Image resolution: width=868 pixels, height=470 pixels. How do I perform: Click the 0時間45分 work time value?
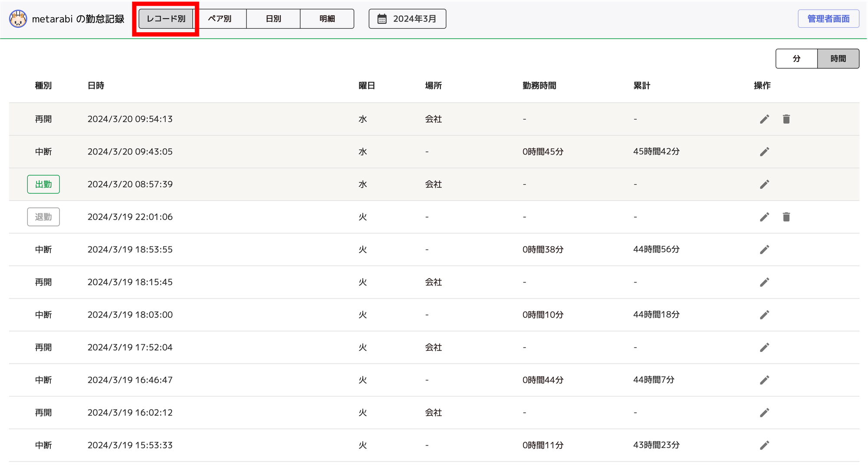(x=543, y=151)
